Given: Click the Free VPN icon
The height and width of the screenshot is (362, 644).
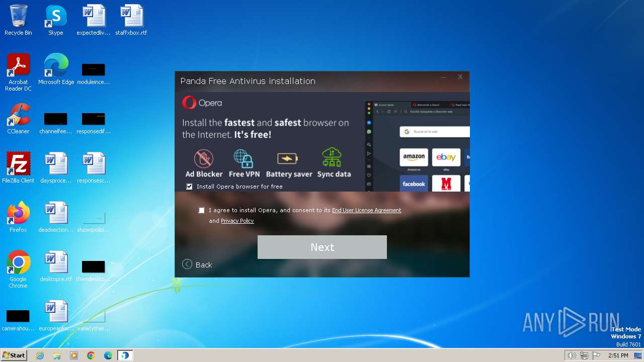Looking at the screenshot, I should (x=244, y=158).
